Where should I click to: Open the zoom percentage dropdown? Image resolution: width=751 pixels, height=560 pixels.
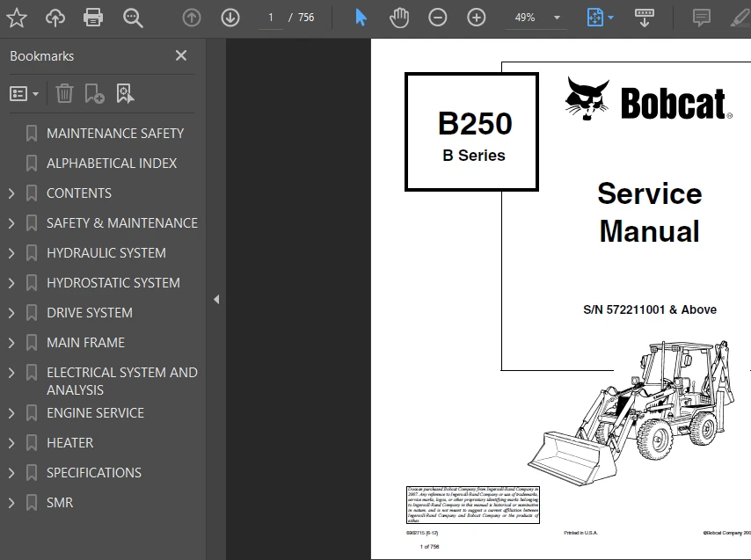(x=555, y=17)
